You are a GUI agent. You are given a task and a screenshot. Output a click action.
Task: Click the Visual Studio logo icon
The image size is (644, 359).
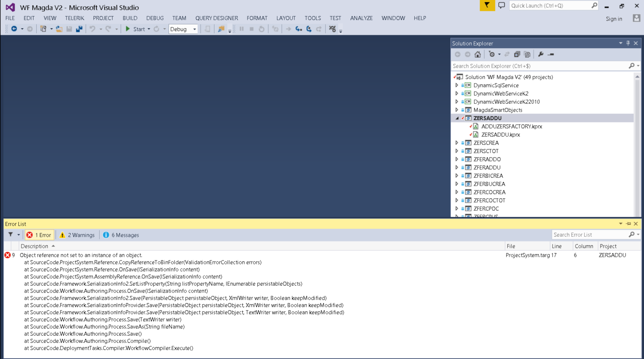coord(10,7)
